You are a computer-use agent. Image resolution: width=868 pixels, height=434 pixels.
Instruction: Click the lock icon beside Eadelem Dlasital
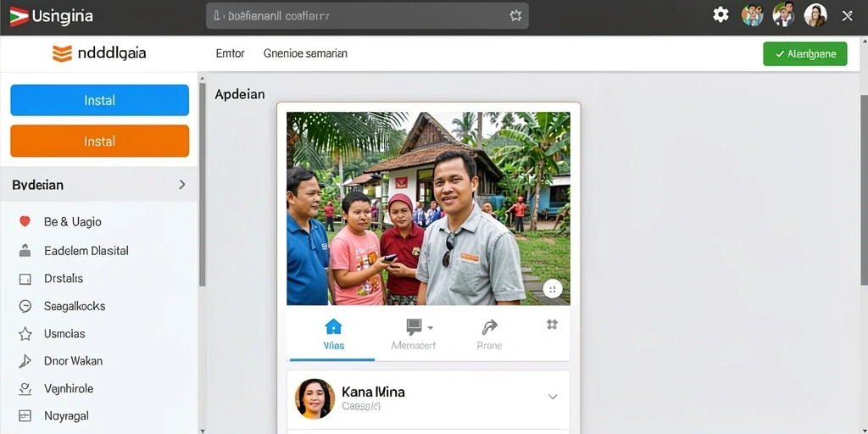click(x=25, y=250)
